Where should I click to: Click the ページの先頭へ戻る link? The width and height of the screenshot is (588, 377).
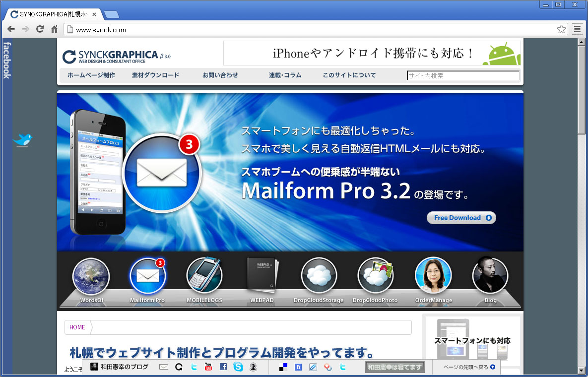pos(469,367)
